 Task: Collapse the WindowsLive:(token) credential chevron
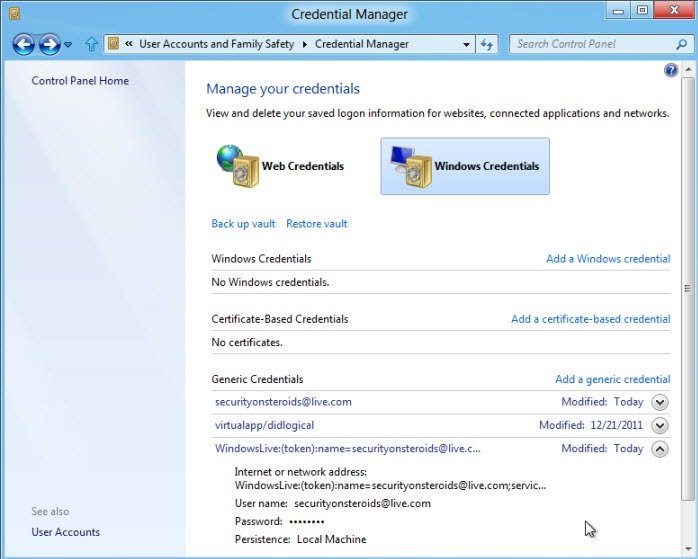(660, 449)
